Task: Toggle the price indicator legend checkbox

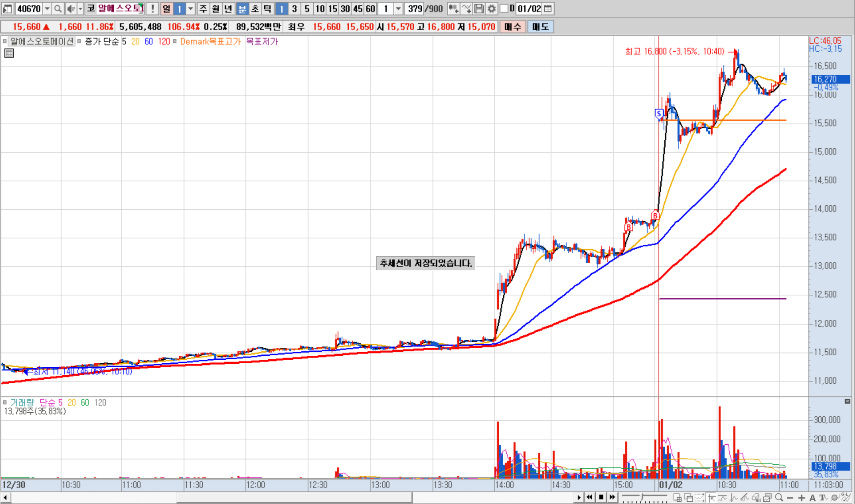Action: tap(79, 41)
